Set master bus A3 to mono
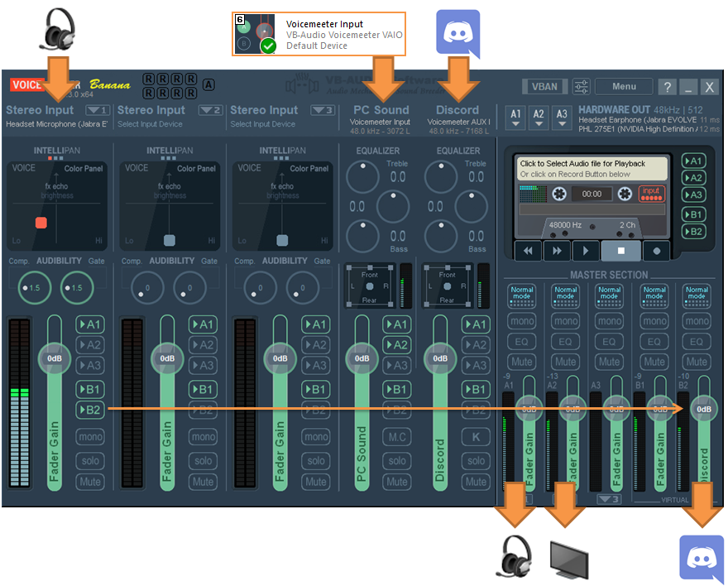Screen dimensions: 728x586 (x=609, y=321)
